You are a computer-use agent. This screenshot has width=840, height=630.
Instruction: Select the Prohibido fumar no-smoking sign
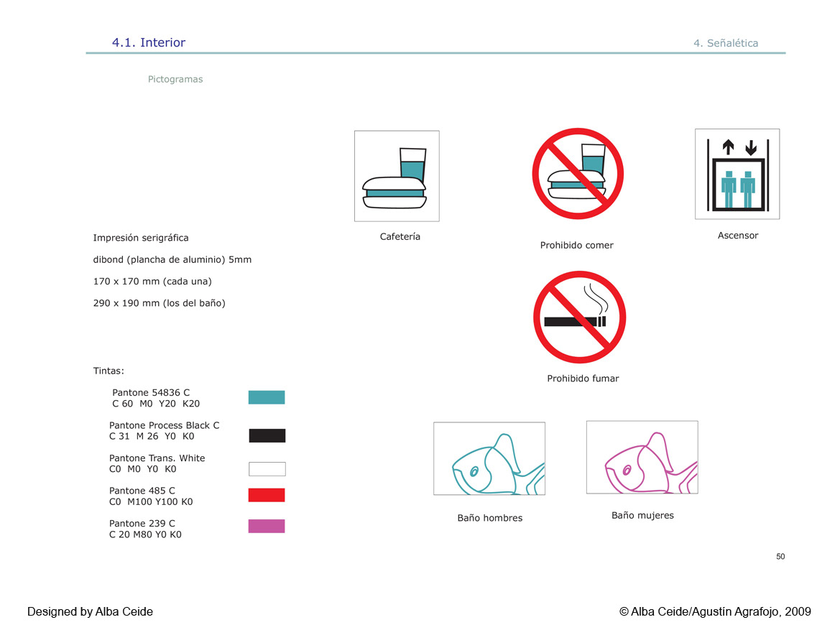coord(579,317)
